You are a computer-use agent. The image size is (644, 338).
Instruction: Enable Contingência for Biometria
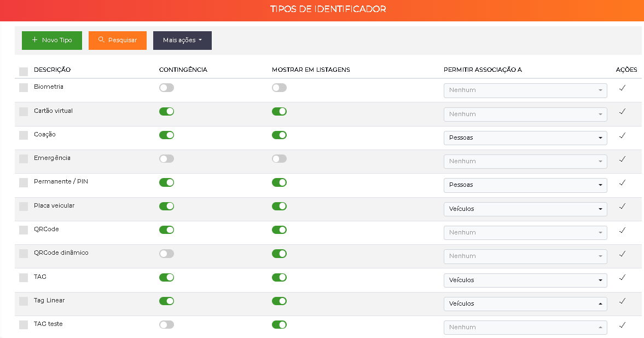coord(166,88)
